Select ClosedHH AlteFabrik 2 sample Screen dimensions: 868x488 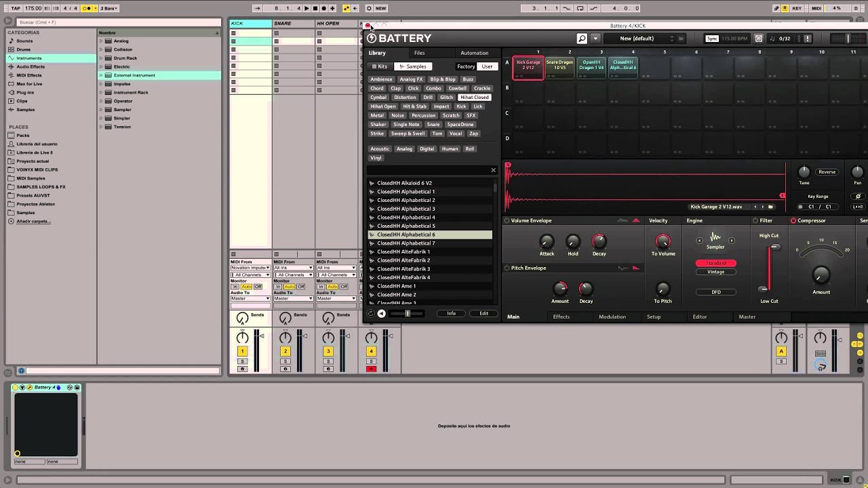[430, 260]
